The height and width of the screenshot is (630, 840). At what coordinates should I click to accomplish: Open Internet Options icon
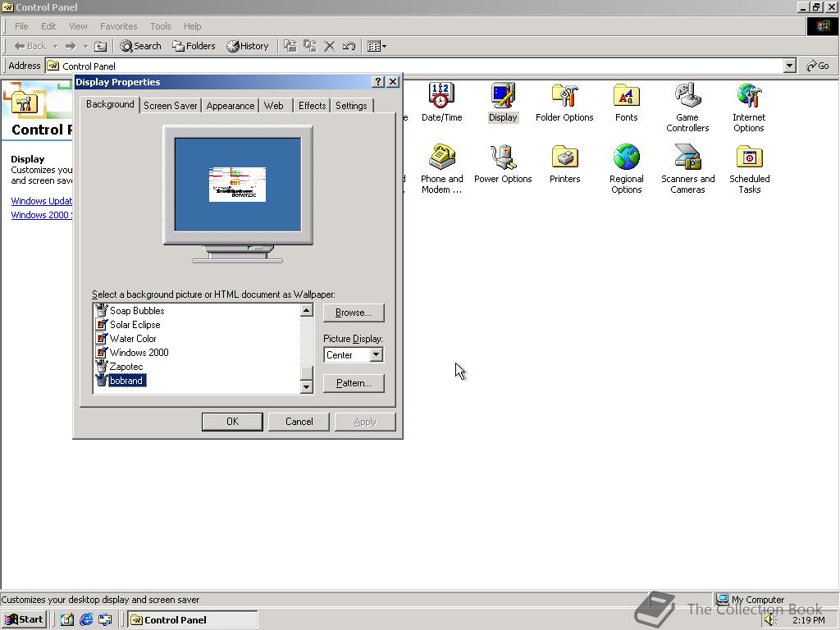(748, 107)
